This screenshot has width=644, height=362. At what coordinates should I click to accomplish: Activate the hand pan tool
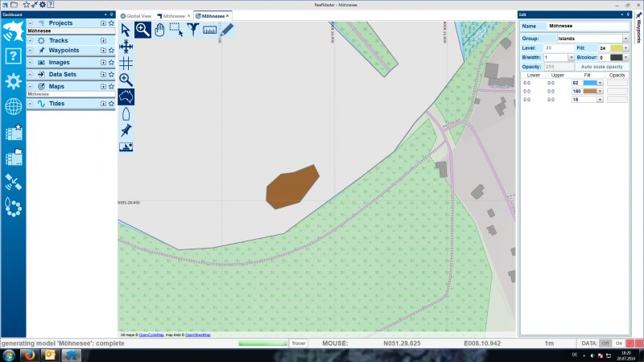coord(159,30)
